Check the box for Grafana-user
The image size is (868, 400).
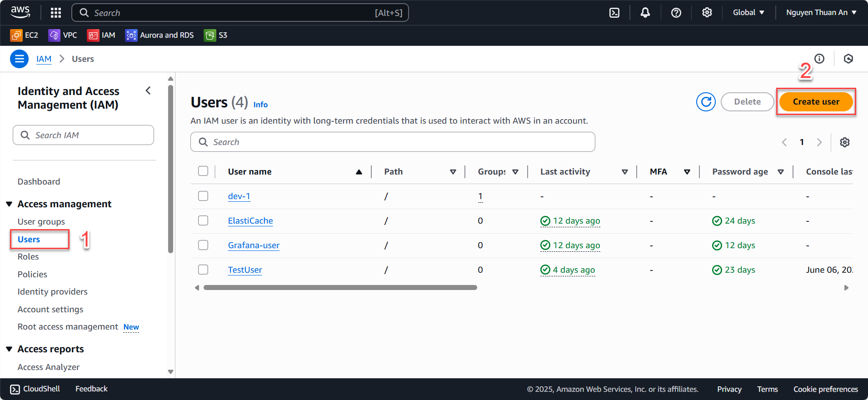point(203,245)
